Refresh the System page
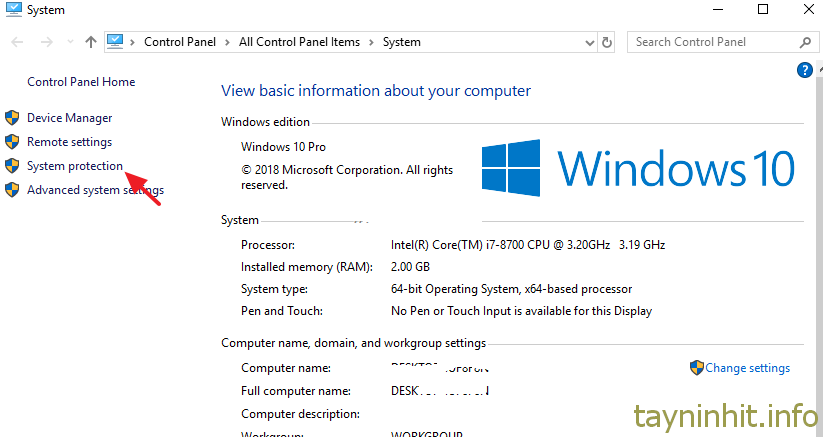823x437 pixels. pyautogui.click(x=607, y=42)
